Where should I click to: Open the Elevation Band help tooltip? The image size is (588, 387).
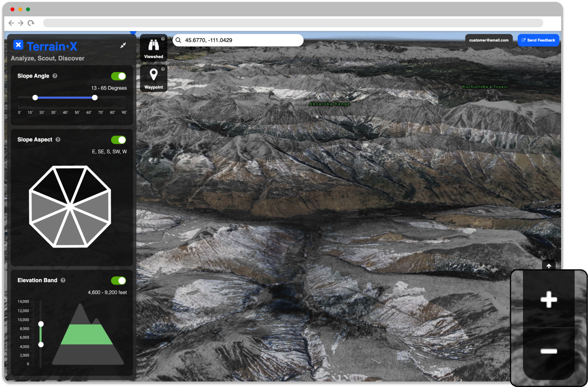62,280
